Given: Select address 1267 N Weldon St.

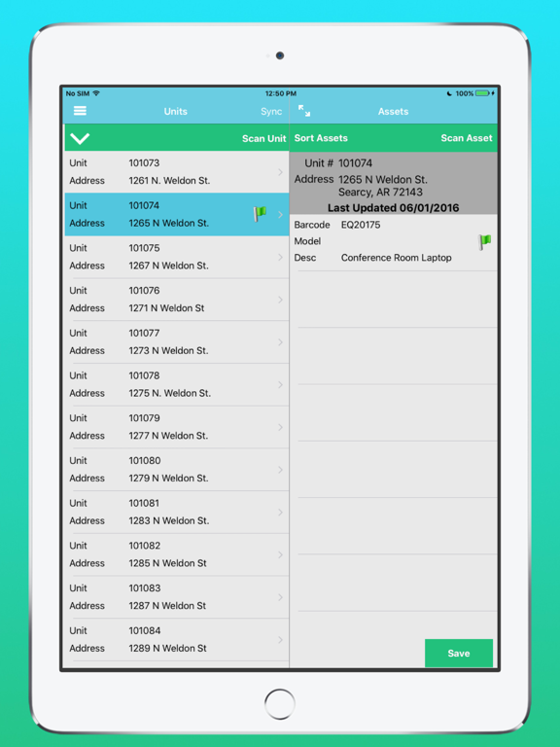Looking at the screenshot, I should (x=168, y=266).
